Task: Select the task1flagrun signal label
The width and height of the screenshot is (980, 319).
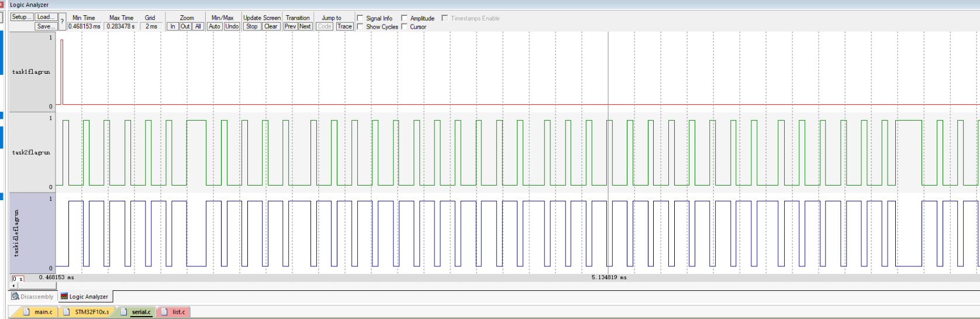Action: tap(31, 72)
